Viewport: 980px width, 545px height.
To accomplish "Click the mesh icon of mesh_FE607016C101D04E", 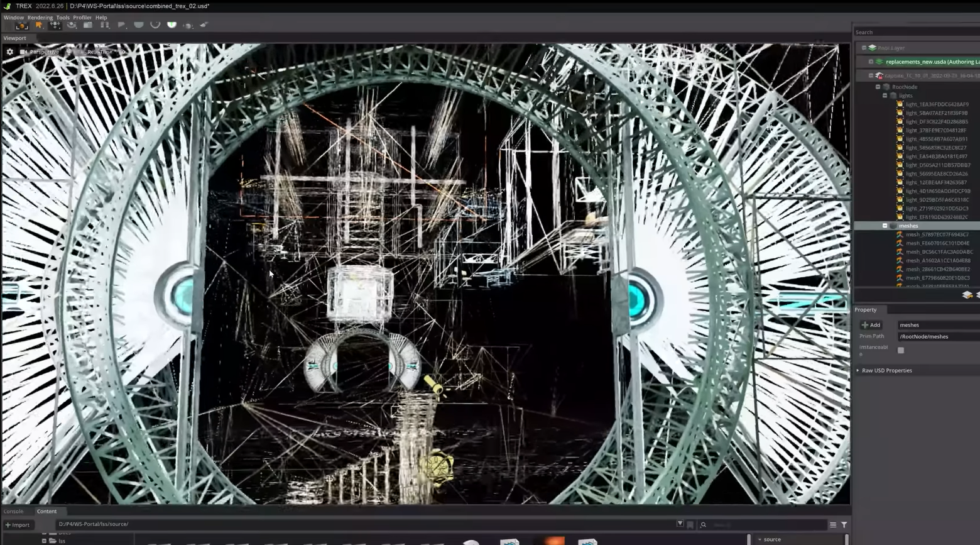I will (x=900, y=243).
